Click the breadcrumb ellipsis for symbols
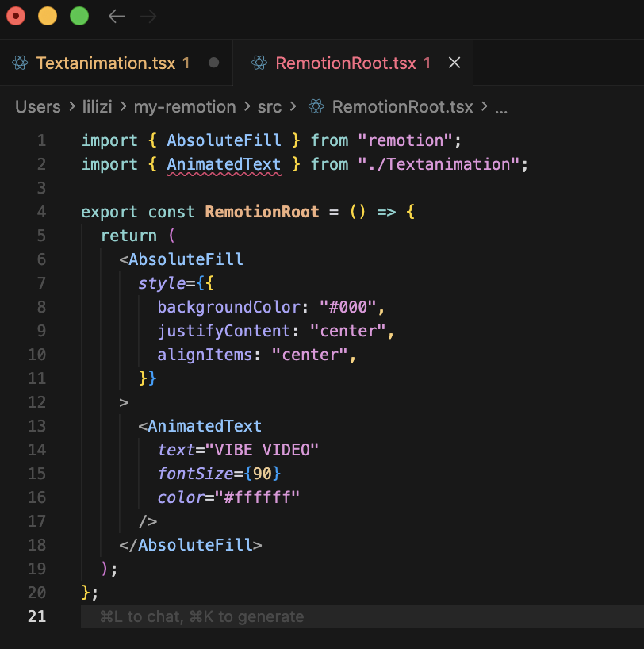Screen dimensions: 644x649 (500, 108)
